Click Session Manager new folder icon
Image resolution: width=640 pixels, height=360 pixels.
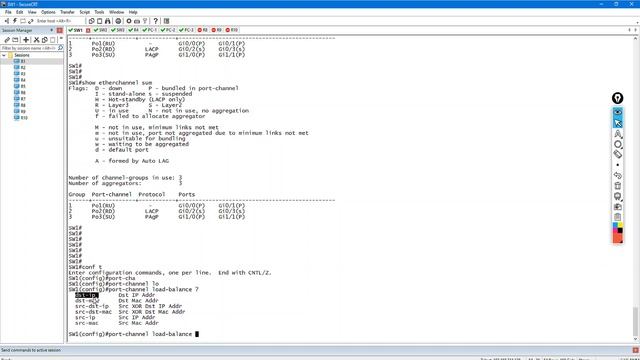pos(16,40)
